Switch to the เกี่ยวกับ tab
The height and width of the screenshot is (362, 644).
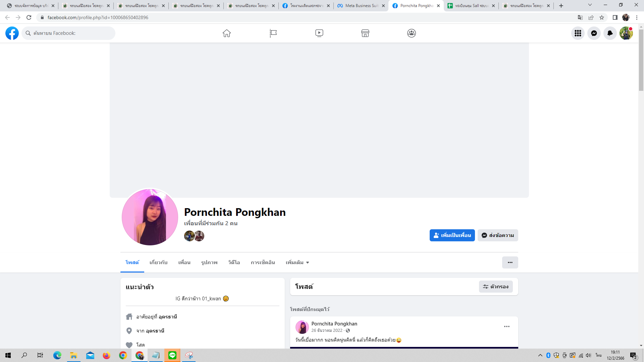point(158,262)
